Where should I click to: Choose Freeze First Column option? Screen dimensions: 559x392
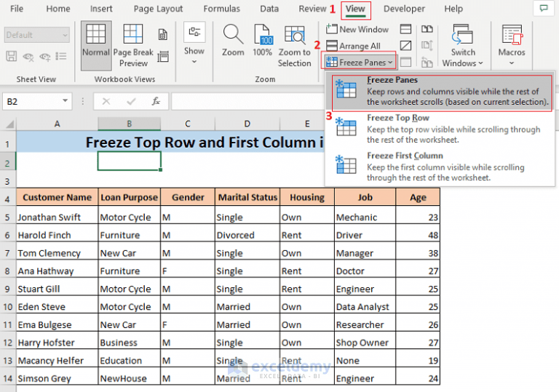coord(440,167)
